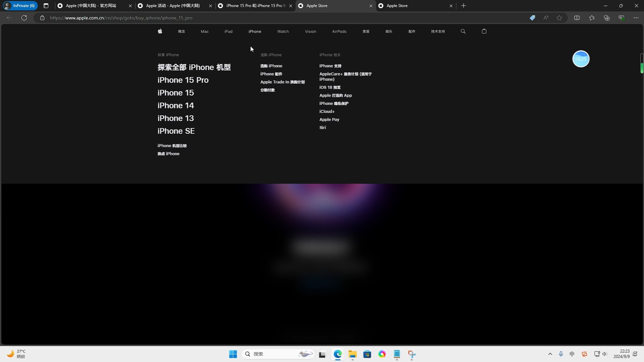
Task: Select iPhone 13 link
Action: click(176, 118)
